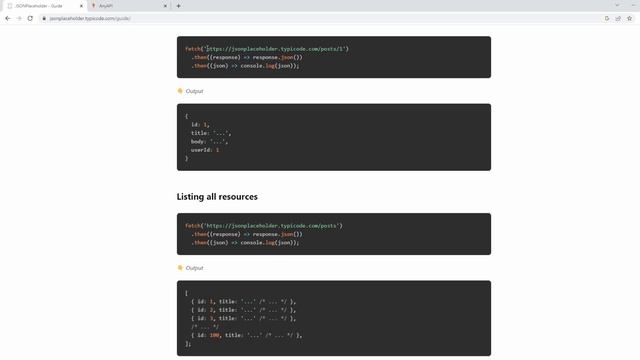Click the second Output label below posts fetch
Image resolution: width=640 pixels, height=360 pixels.
coord(194,268)
